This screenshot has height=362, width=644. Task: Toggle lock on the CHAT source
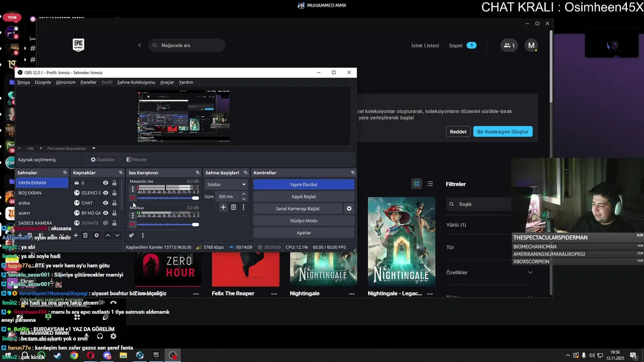tap(114, 203)
